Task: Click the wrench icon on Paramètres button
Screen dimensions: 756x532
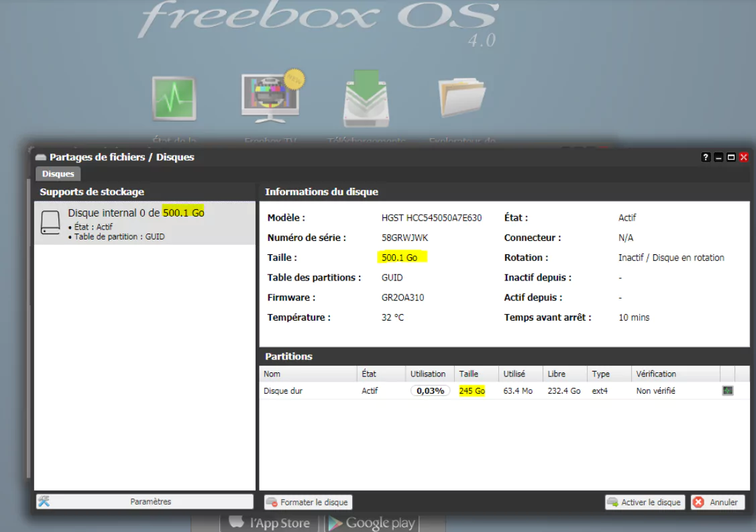Action: point(44,502)
